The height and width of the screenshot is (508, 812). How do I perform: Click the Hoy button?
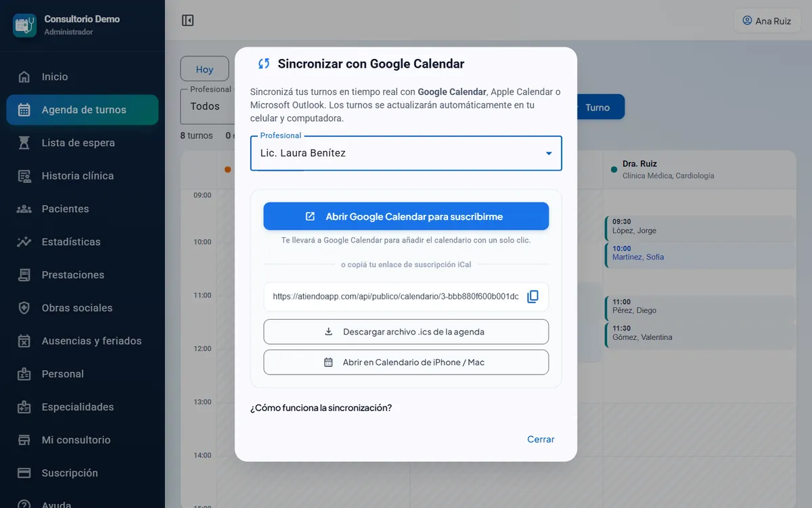[x=204, y=69]
